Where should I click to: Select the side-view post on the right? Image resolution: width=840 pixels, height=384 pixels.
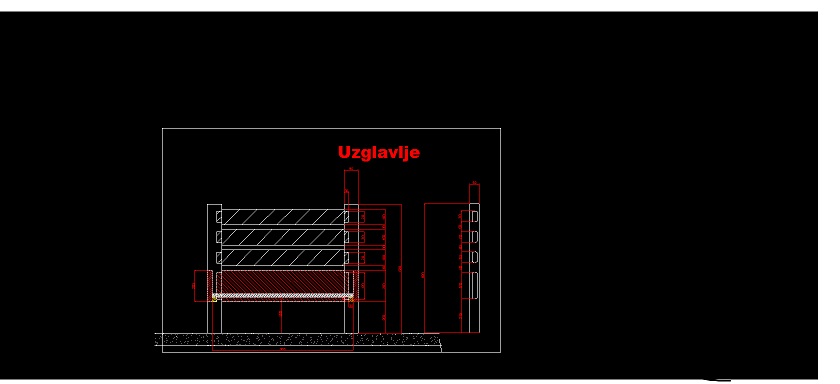pyautogui.click(x=475, y=268)
